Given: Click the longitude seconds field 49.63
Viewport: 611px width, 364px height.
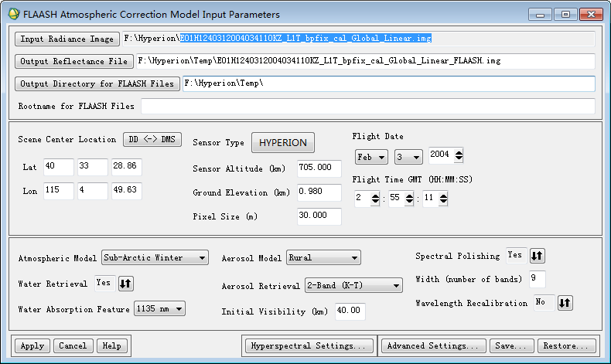Looking at the screenshot, I should tap(127, 191).
